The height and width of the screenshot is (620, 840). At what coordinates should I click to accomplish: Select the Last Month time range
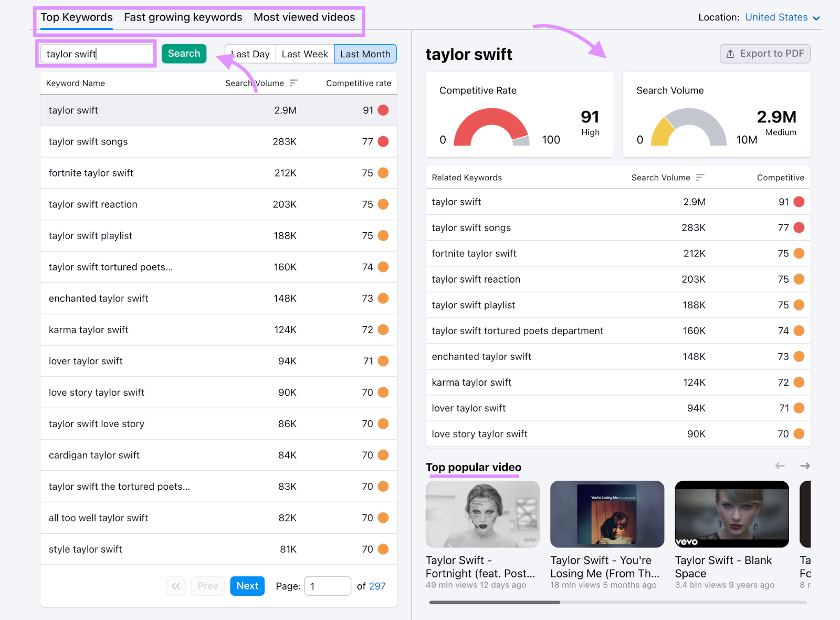coord(365,54)
